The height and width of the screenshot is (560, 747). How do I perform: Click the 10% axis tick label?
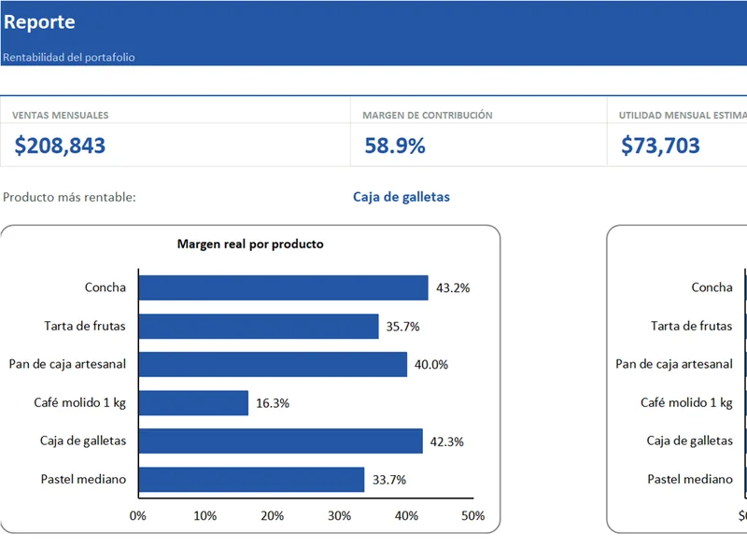(204, 516)
